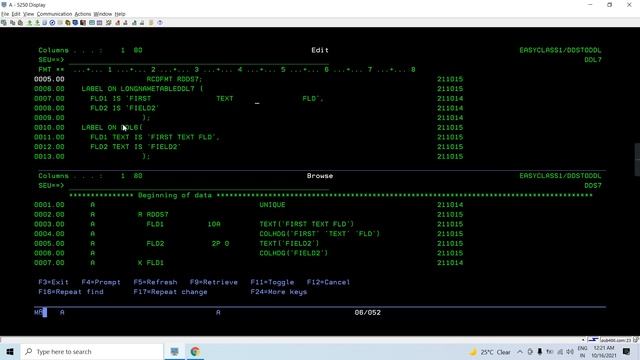
Task: Open the File menu
Action: tap(5, 14)
